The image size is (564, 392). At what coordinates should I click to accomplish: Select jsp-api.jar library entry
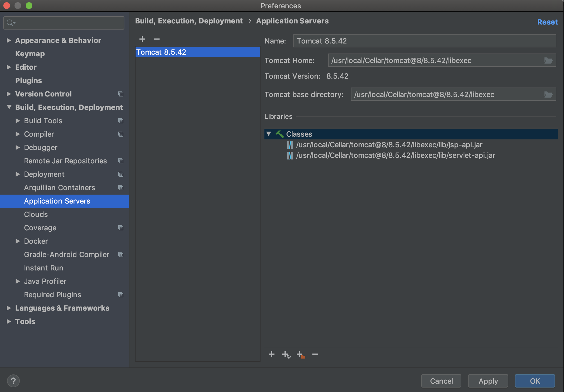click(x=389, y=145)
